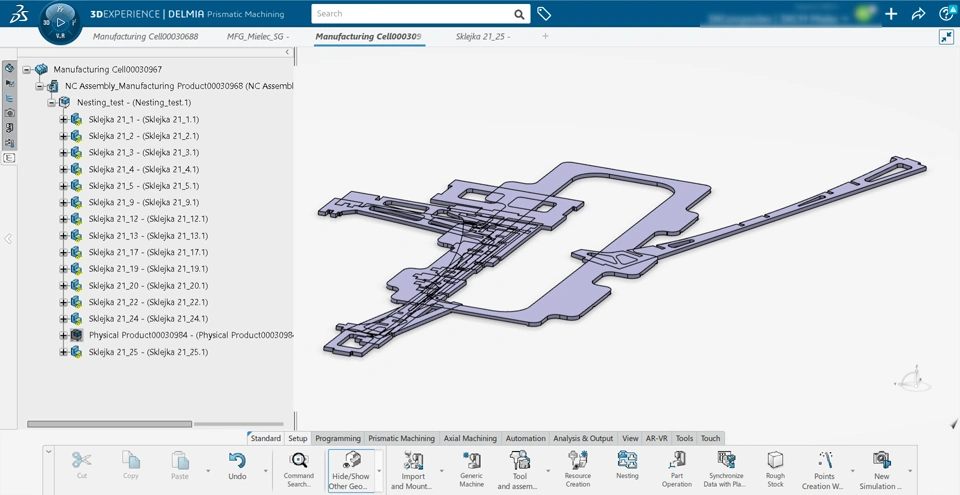Open the Programming action bar tab
960x495 pixels.
coord(338,438)
